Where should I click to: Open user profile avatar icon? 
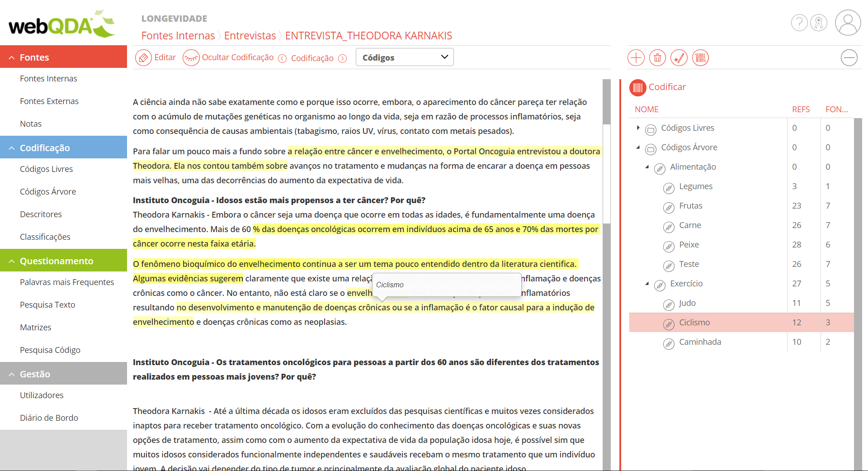coord(848,23)
